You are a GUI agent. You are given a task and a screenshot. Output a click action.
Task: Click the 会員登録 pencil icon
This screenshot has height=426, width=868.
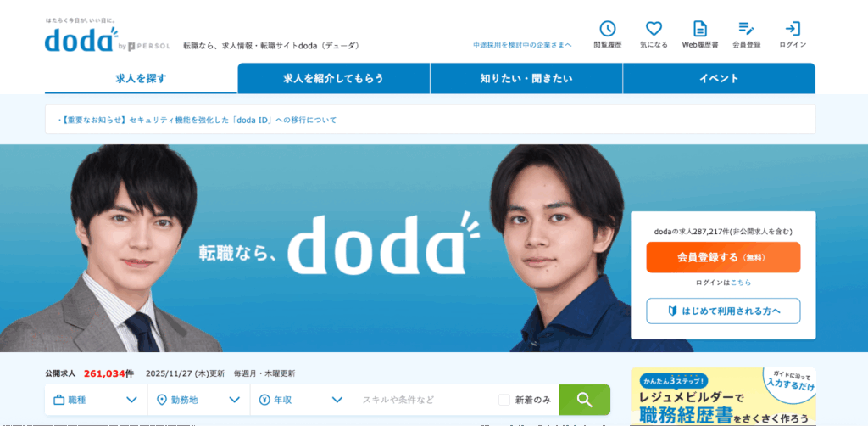click(746, 29)
